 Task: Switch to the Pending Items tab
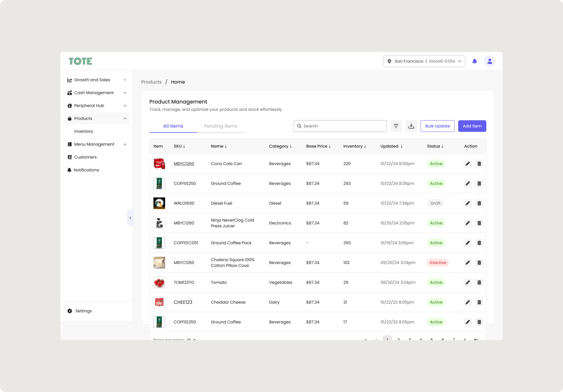(x=220, y=126)
